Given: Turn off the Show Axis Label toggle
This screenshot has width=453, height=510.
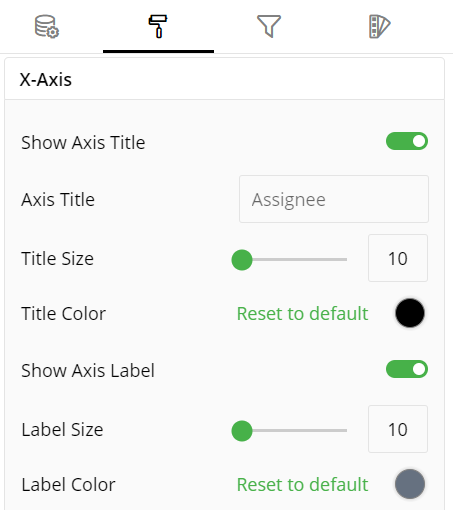Looking at the screenshot, I should (x=407, y=369).
